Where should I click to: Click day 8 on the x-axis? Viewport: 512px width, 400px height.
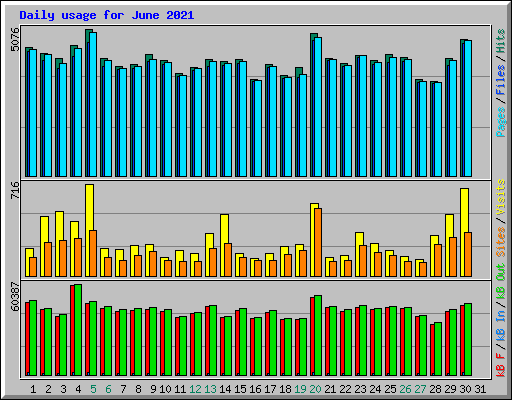point(138,389)
